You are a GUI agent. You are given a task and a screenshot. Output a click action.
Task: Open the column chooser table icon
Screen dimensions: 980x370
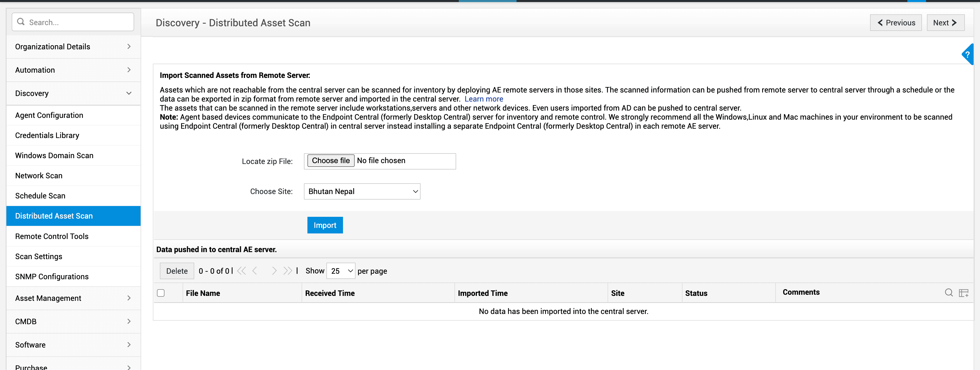coord(963,293)
